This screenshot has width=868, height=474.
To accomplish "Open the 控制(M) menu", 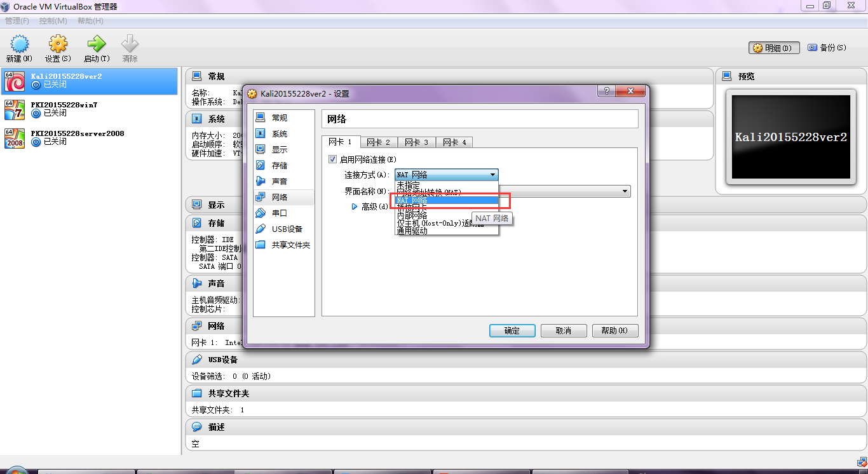I will point(53,21).
